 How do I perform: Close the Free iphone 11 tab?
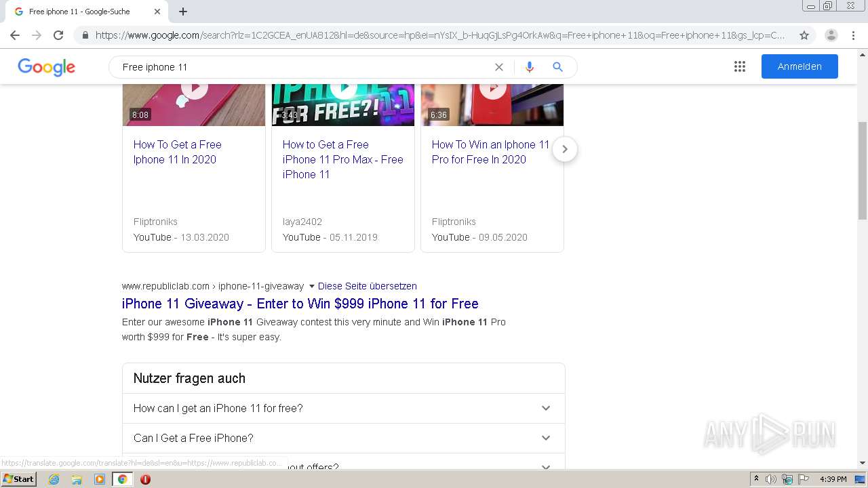pos(157,12)
